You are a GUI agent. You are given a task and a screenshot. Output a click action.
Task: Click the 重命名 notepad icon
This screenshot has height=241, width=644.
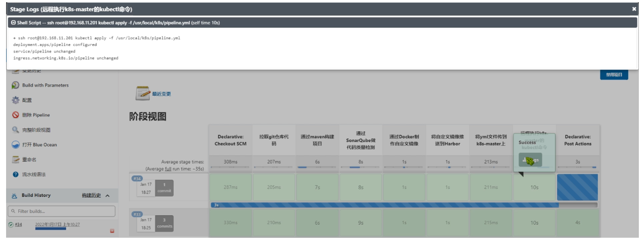[x=15, y=159]
